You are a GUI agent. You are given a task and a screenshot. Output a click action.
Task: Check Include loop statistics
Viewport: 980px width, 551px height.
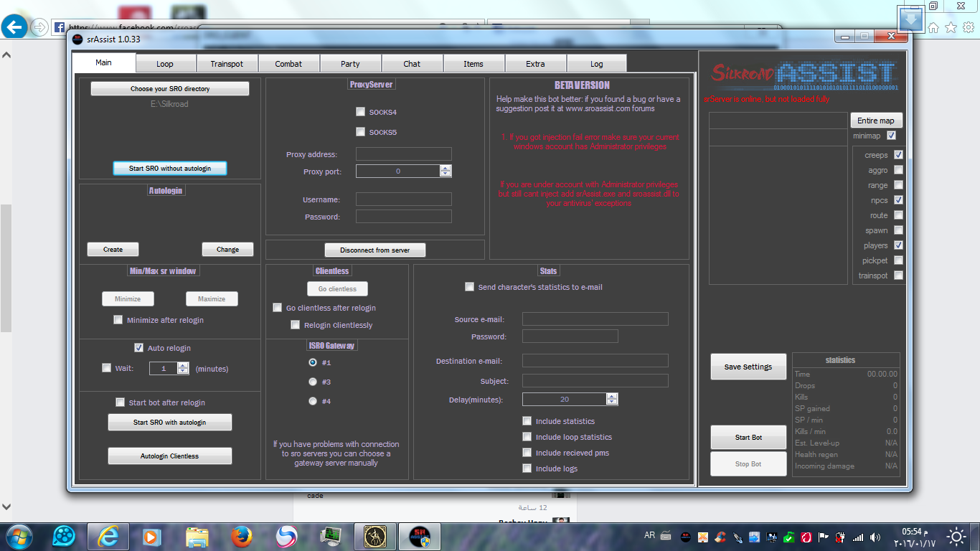(x=527, y=437)
